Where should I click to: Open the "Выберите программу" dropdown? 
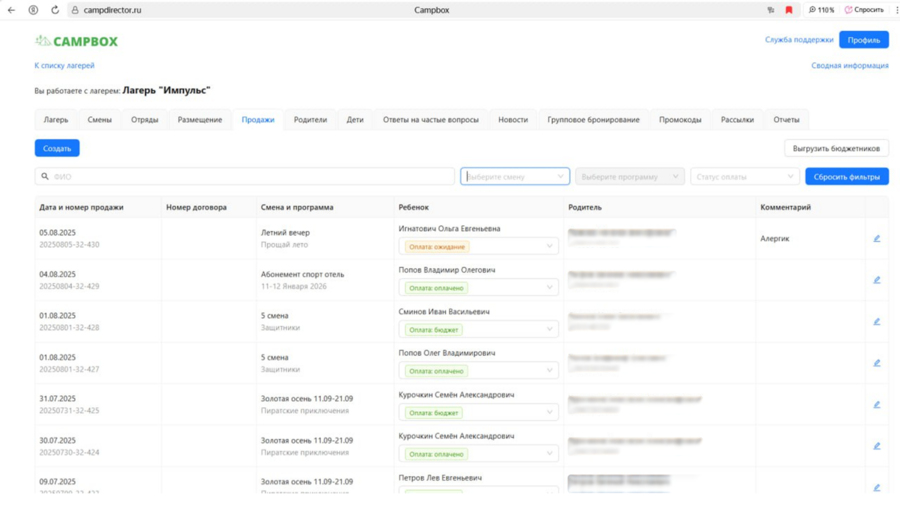(x=629, y=177)
